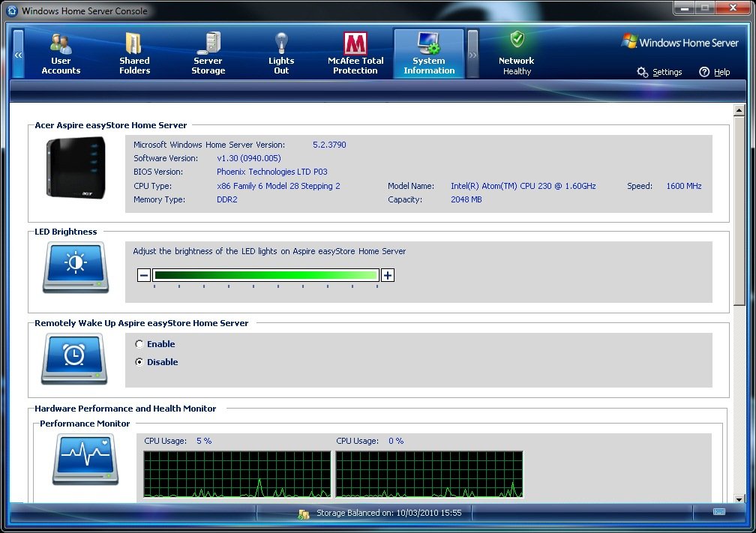Close the Windows Home Server Console window

coord(733,8)
